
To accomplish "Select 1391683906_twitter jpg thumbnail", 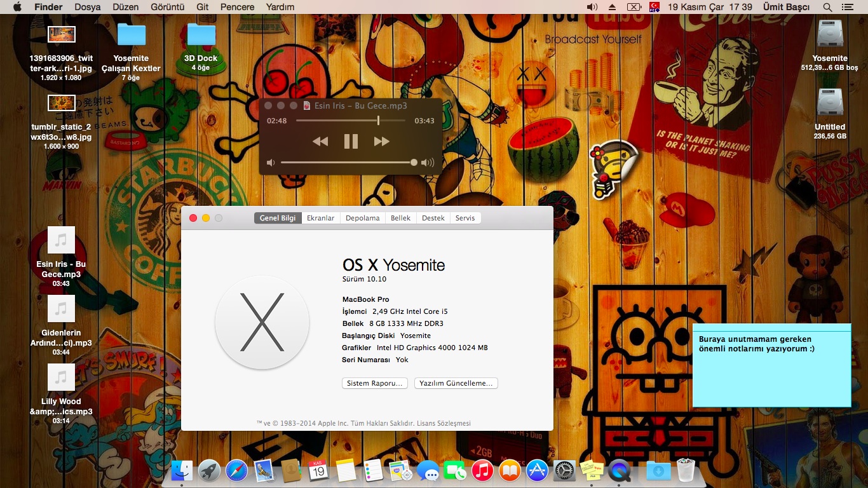I will click(x=62, y=34).
